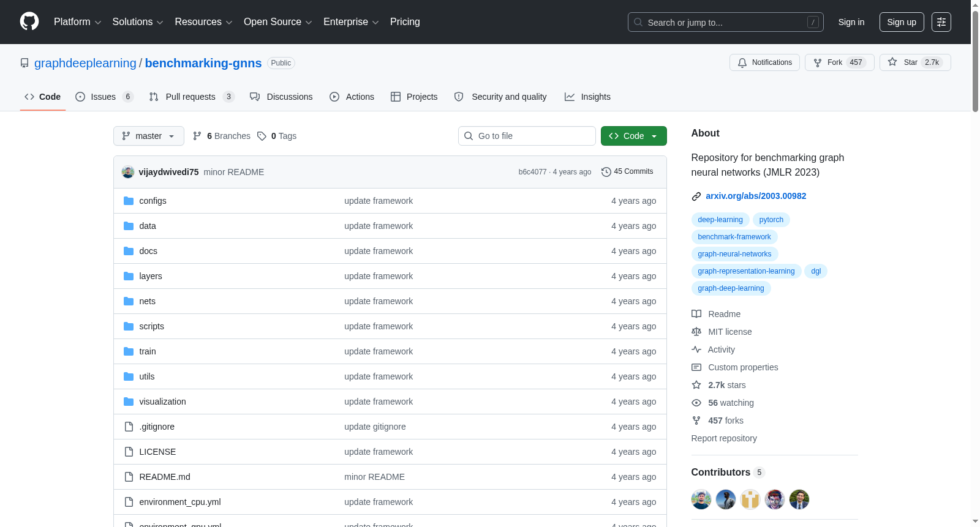This screenshot has width=980, height=527.
Task: View the 6 Branches link
Action: (222, 136)
